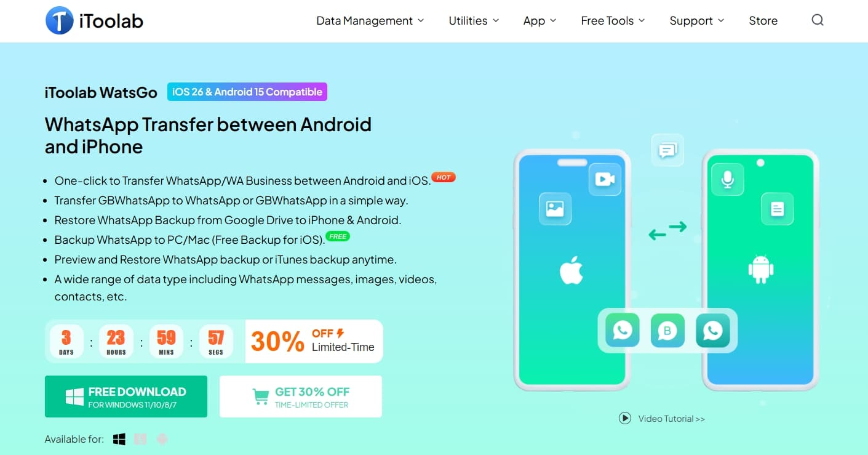Click the Free Download for Windows button
The height and width of the screenshot is (455, 868).
(x=126, y=397)
